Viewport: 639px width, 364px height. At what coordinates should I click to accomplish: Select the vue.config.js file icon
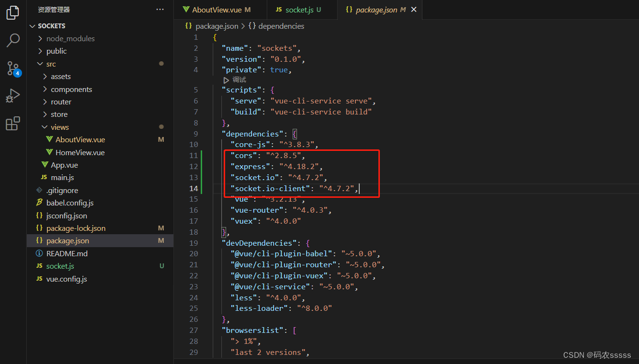click(39, 278)
